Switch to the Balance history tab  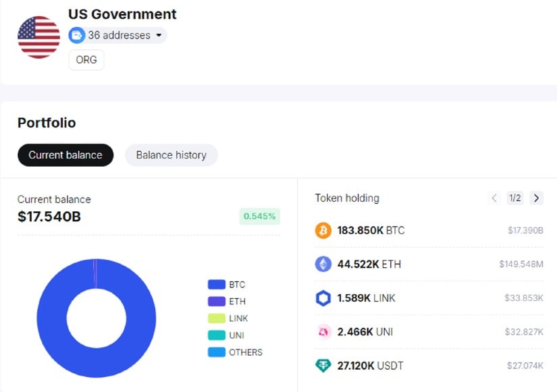pyautogui.click(x=171, y=155)
